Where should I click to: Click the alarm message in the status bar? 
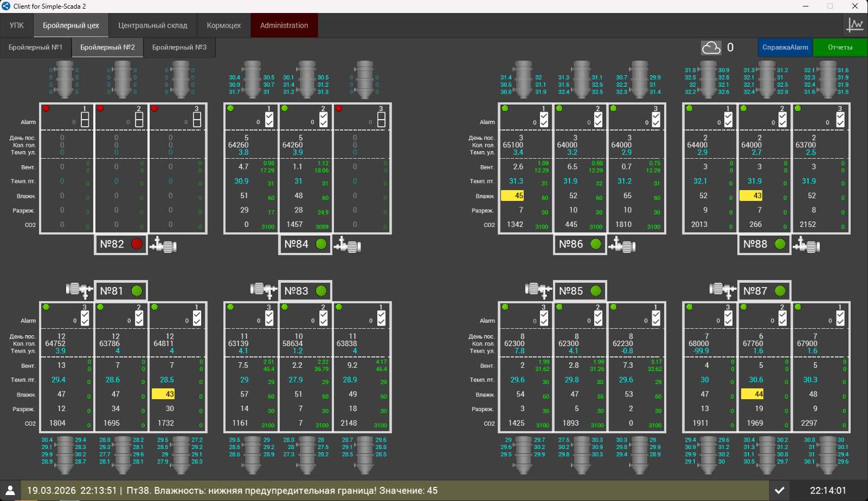(282, 490)
